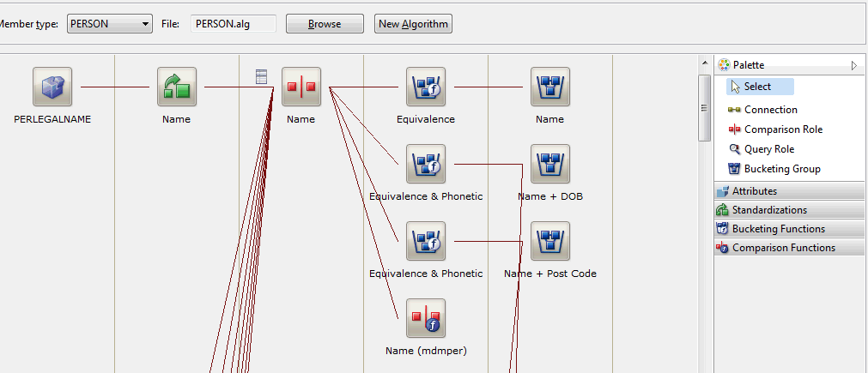Screen dimensions: 868x373
Task: Click the Equivalence bucketing function node
Action: [426, 87]
